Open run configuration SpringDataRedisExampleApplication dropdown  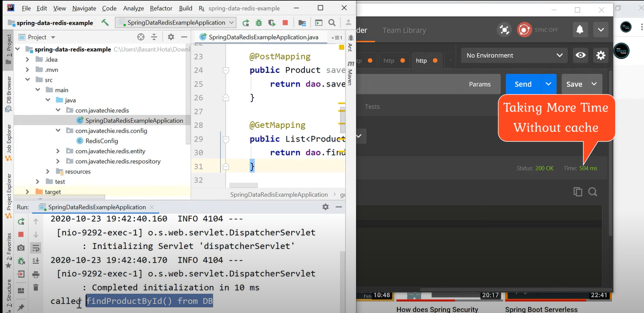(176, 22)
